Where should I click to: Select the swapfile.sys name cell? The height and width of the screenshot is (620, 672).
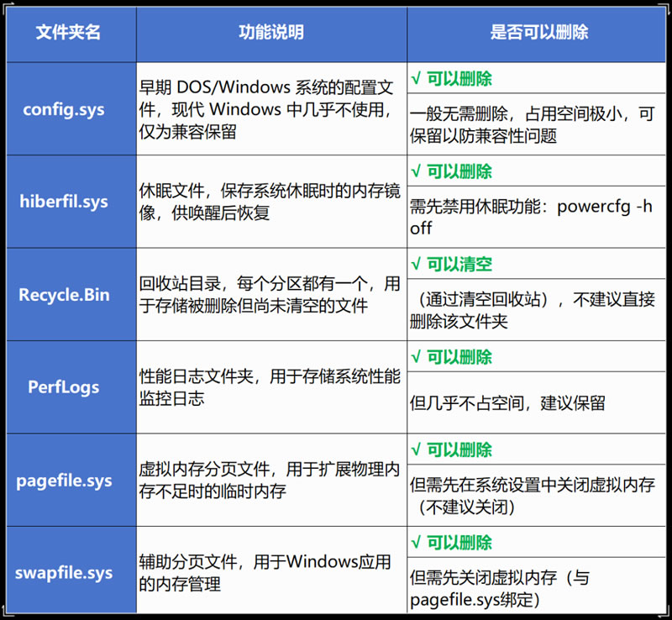[69, 573]
